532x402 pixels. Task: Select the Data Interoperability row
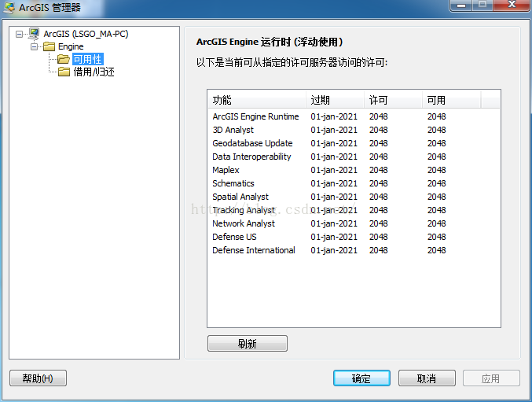tap(354, 157)
